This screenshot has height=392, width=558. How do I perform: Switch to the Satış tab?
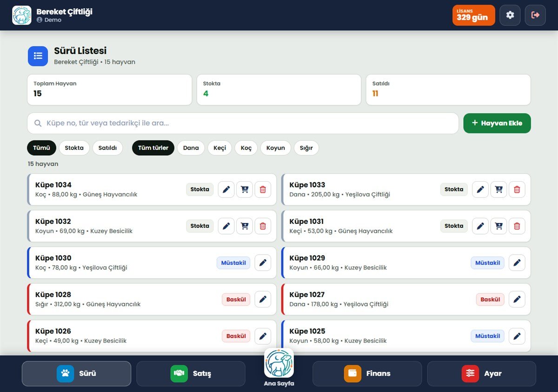191,373
